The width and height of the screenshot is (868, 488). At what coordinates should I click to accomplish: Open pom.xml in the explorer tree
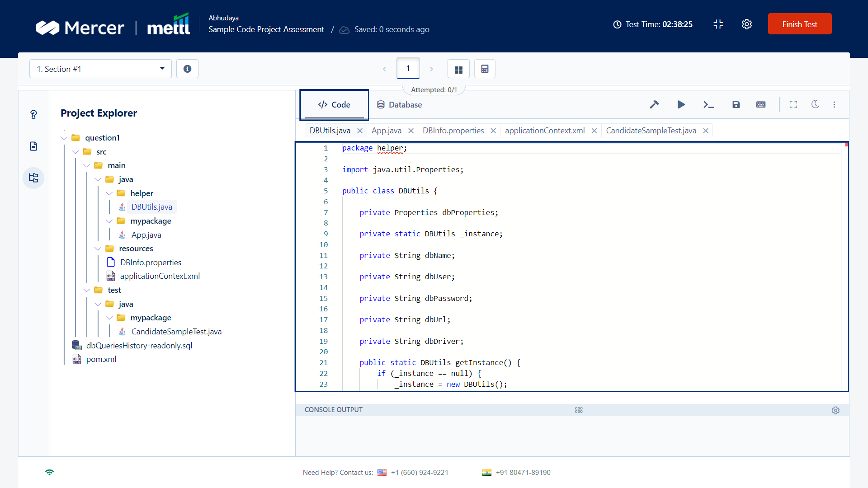[x=101, y=359]
